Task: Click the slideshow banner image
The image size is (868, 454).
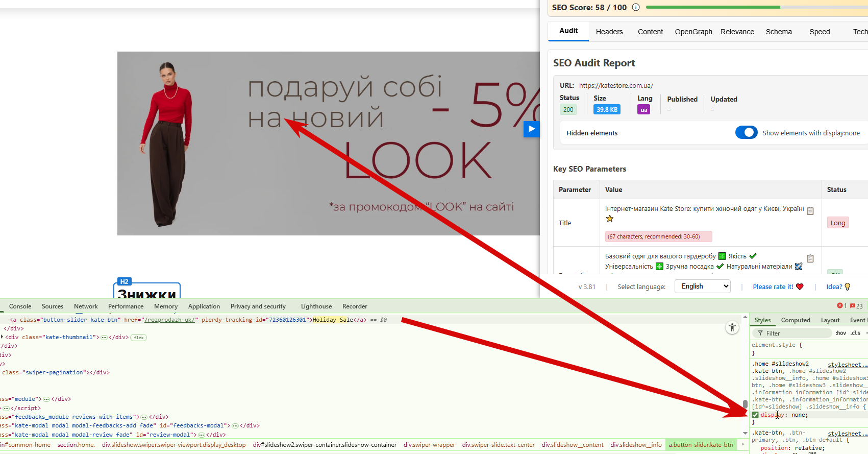Action: coord(329,144)
